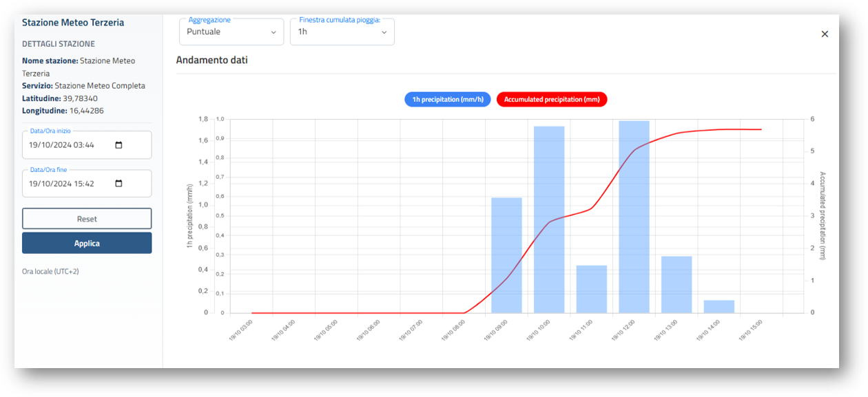Click the red line point at 08:00
Viewport: 868px width, 397px height.
pyautogui.click(x=464, y=313)
